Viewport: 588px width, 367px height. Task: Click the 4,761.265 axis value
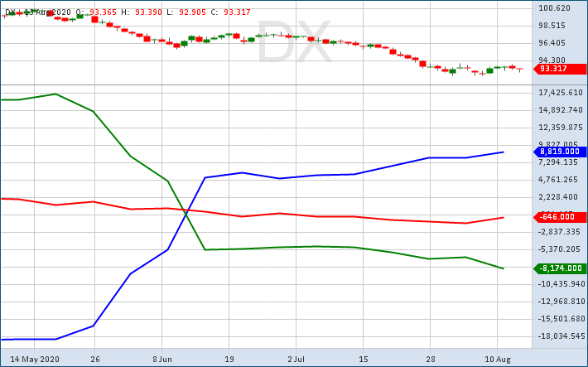558,180
